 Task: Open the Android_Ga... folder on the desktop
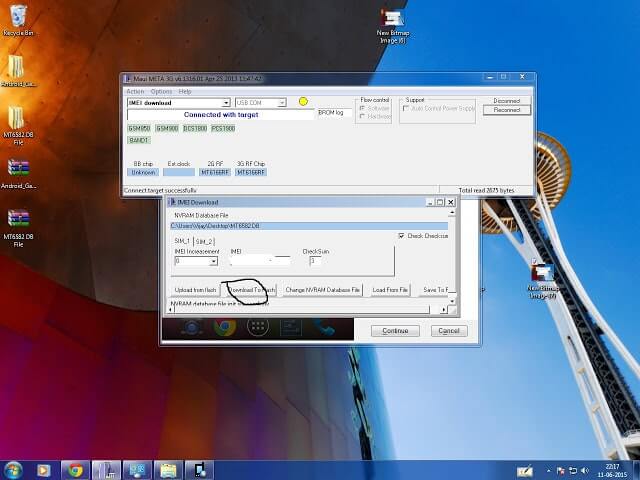pyautogui.click(x=17, y=71)
